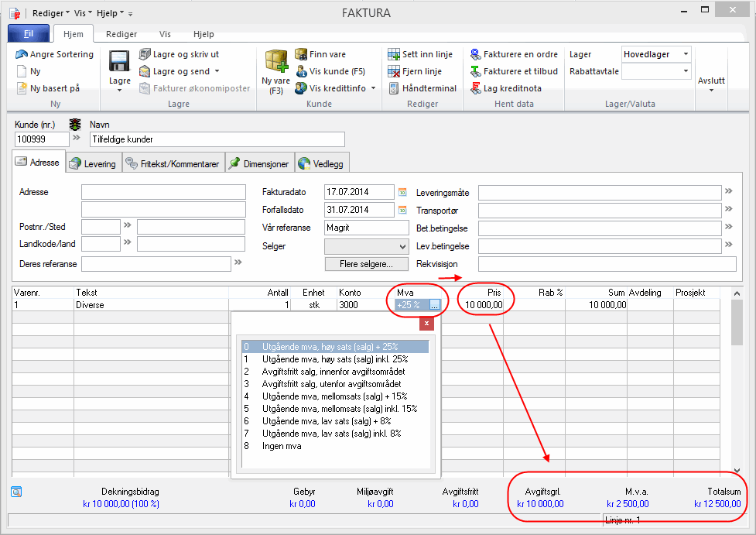Click Lag kreditnota icon
This screenshot has height=535, width=756.
475,88
